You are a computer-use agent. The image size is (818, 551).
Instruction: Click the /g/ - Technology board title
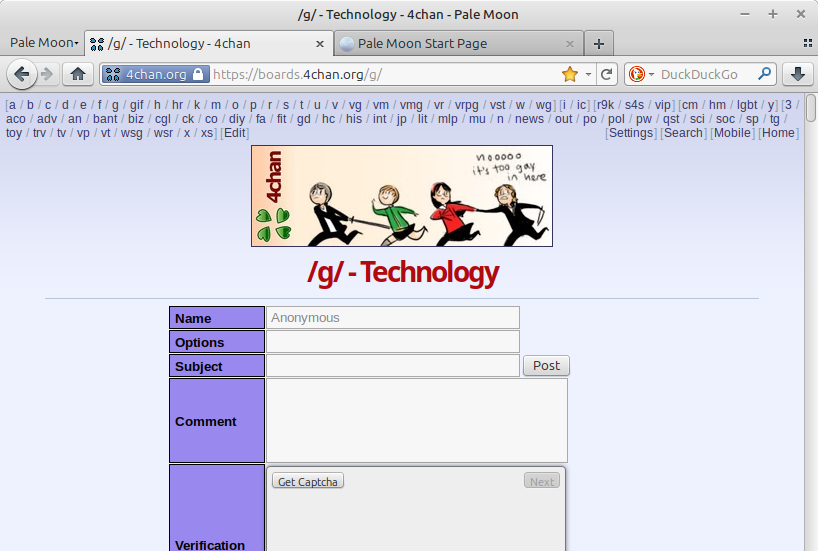403,272
